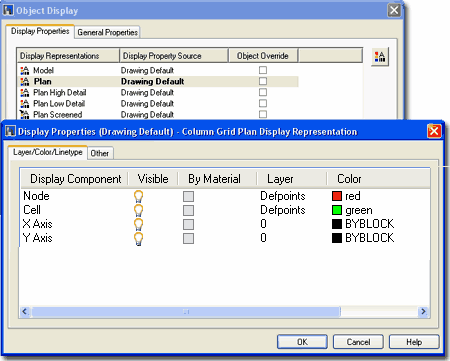Check By Material box for Node
This screenshot has width=450, height=361.
(188, 196)
